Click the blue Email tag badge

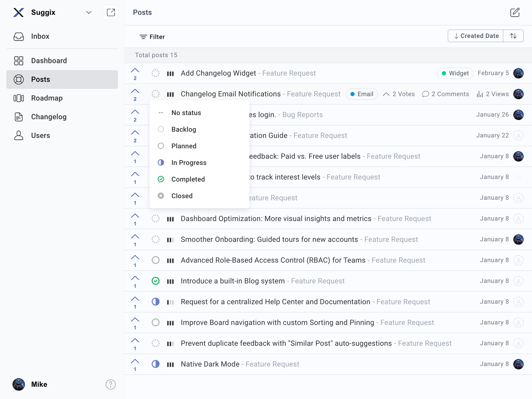pos(362,94)
